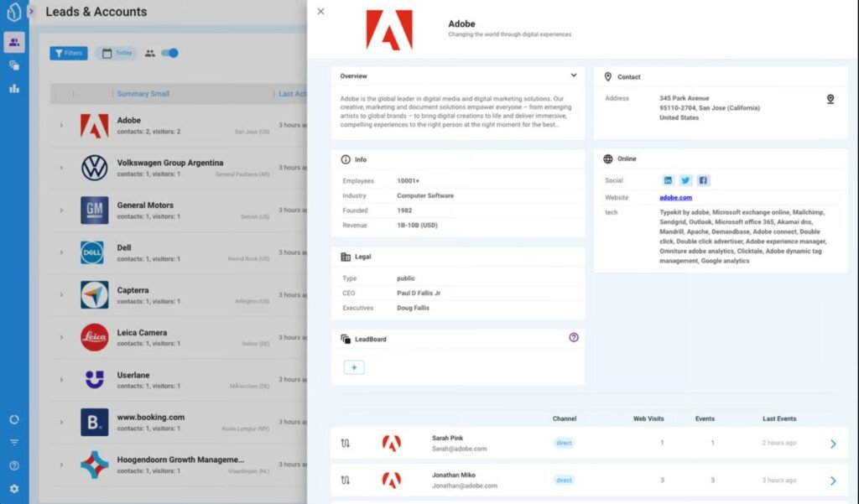
Task: Open Adobe's LinkedIn social icon
Action: 668,180
